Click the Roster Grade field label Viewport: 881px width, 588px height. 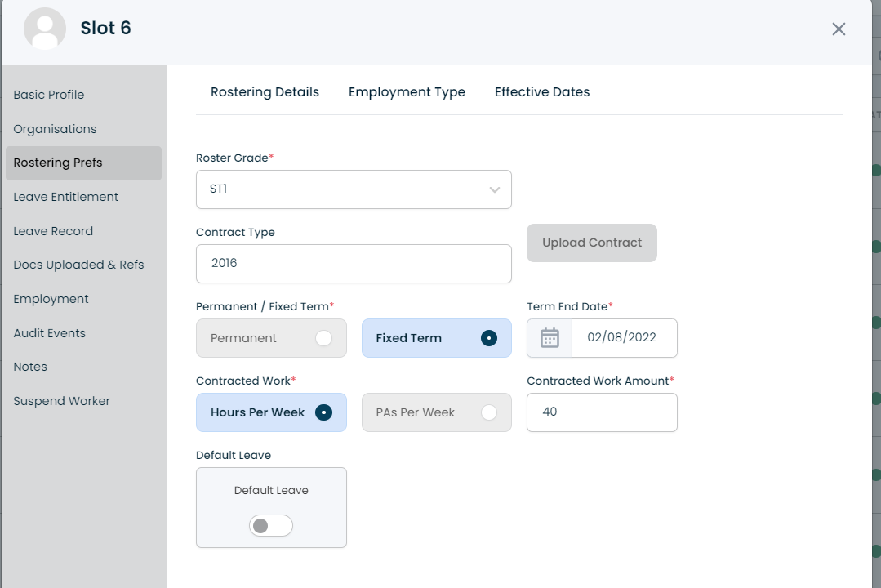[x=234, y=158]
